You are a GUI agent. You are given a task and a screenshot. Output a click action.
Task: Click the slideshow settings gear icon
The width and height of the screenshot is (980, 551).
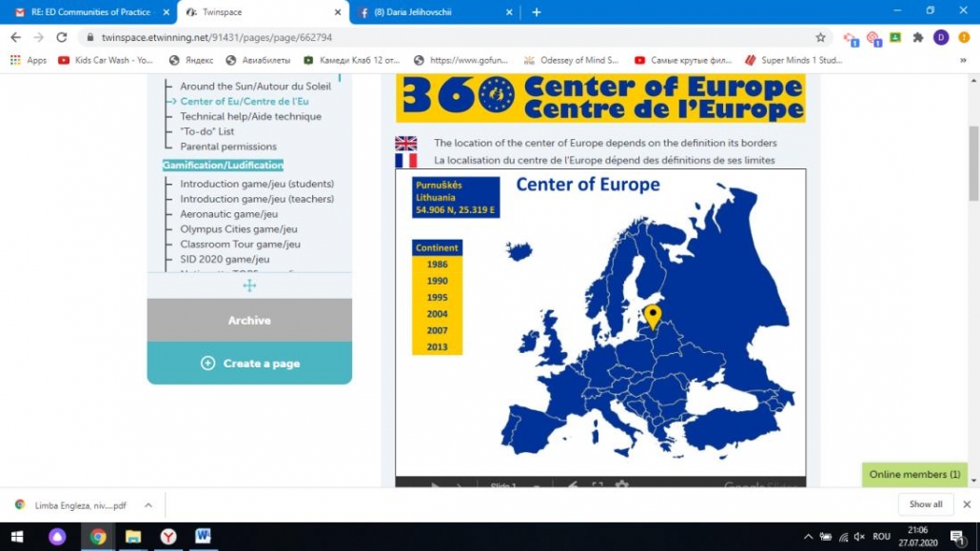[621, 485]
